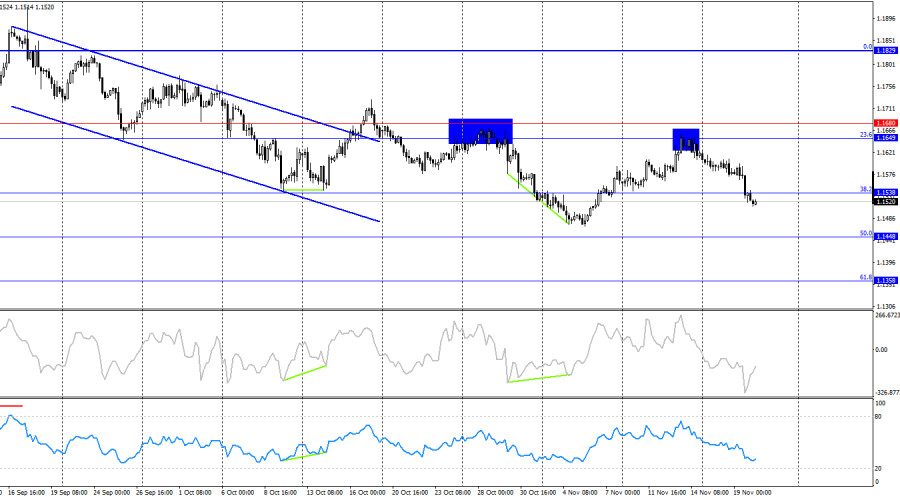Click the 1.1896 price scale value
This screenshot has width=900, height=500.
coord(886,19)
